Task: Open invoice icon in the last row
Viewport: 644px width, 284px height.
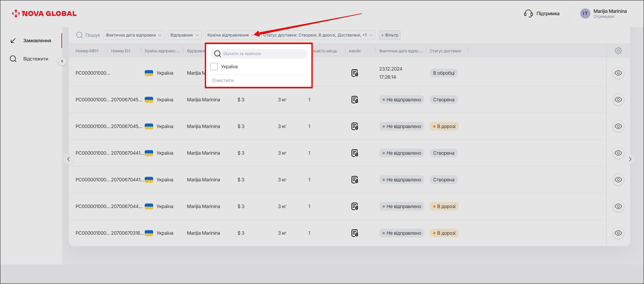Action: click(x=355, y=233)
